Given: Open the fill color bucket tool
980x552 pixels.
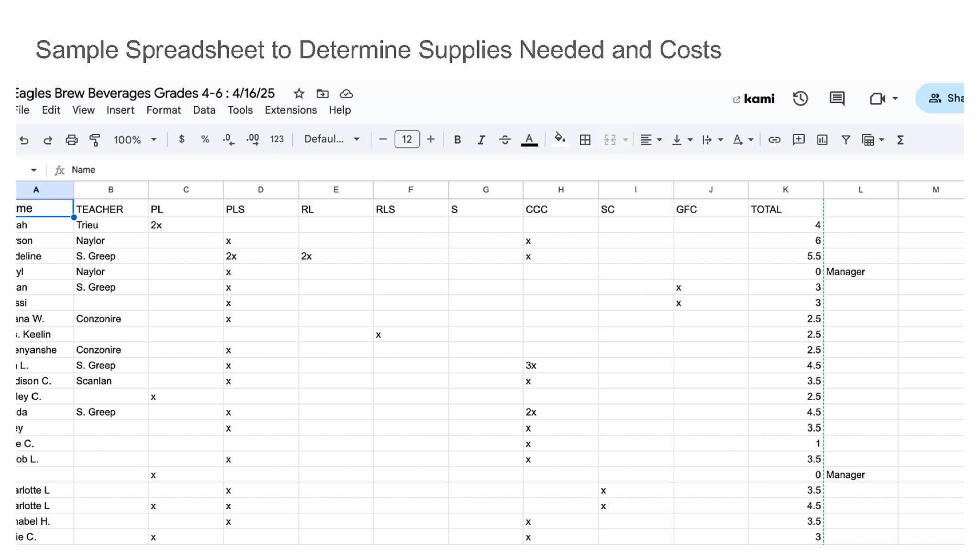Looking at the screenshot, I should click(559, 139).
